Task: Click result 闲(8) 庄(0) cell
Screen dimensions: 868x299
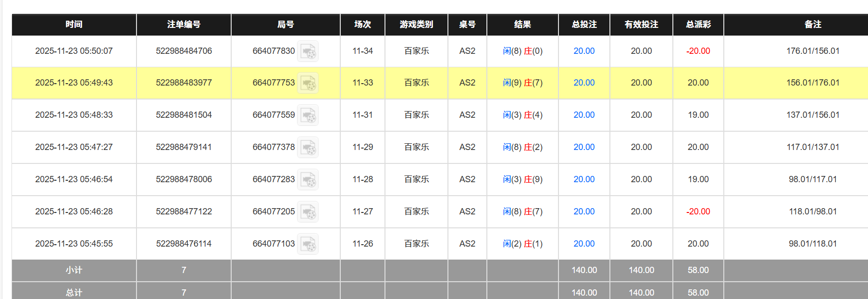Action: point(522,51)
